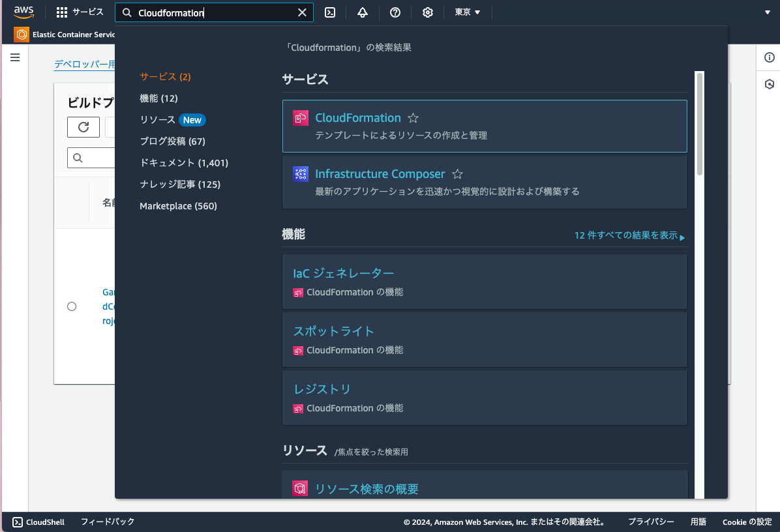Filter results by ナレッジ記事 (125)
The height and width of the screenshot is (532, 780).
coord(180,185)
